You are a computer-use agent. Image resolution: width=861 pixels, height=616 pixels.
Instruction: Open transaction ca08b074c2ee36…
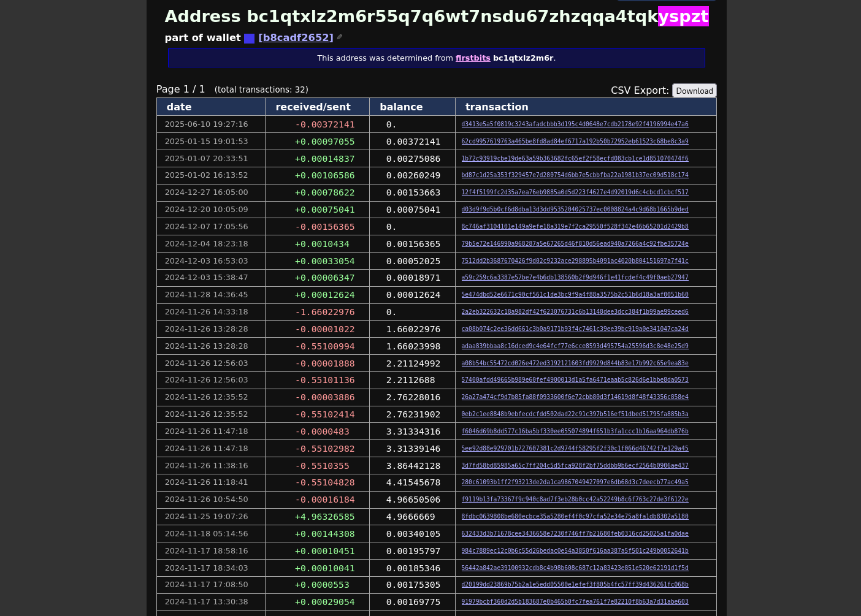point(575,329)
